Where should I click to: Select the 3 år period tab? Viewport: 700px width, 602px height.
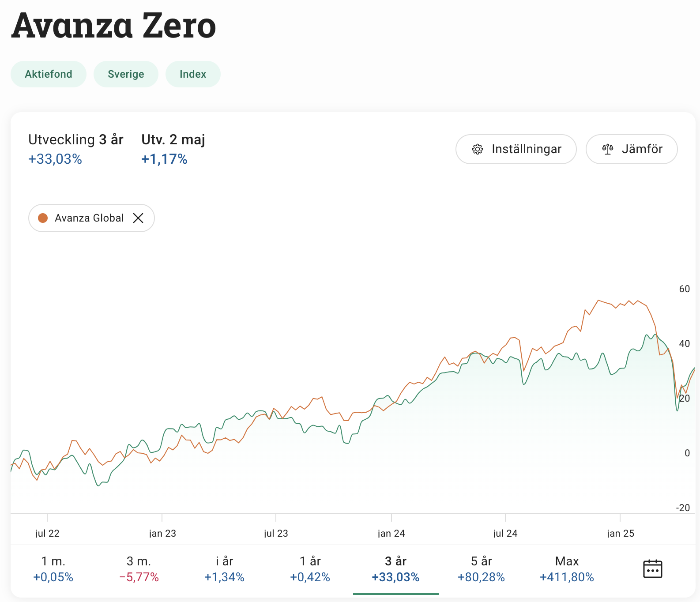point(395,569)
